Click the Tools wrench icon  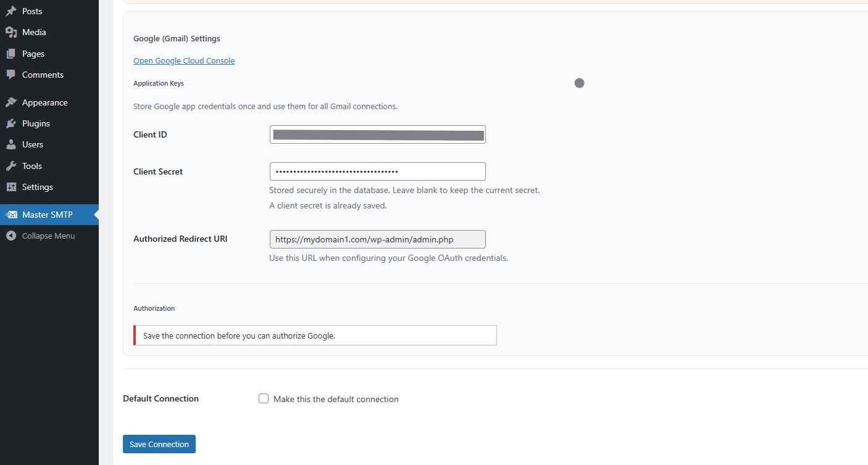tap(10, 166)
